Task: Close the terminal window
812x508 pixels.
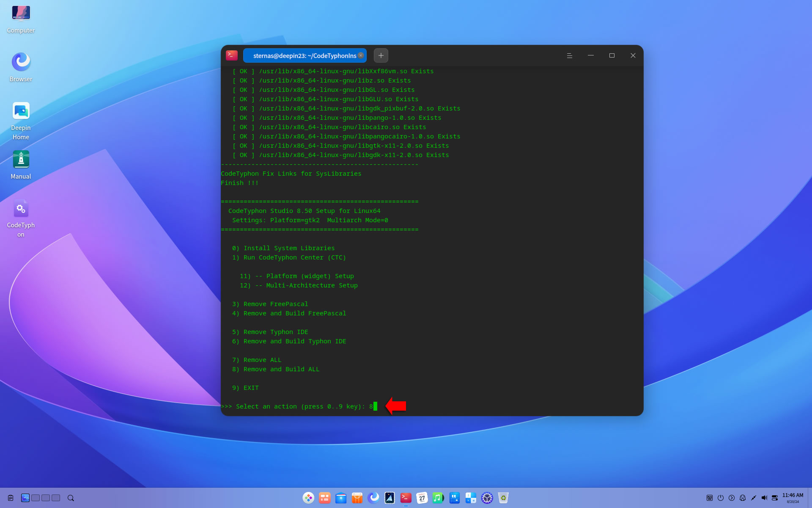Action: pos(633,55)
